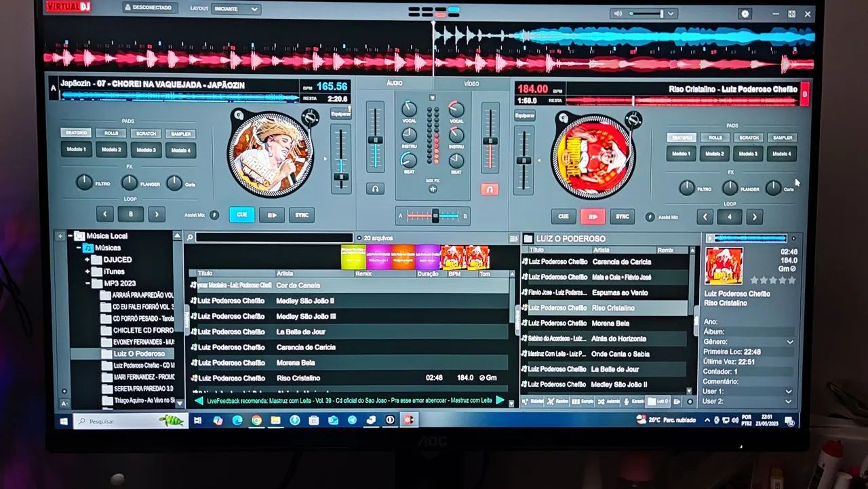Click the Desconectado login button
Viewport: 868px width, 489px height.
tap(151, 8)
